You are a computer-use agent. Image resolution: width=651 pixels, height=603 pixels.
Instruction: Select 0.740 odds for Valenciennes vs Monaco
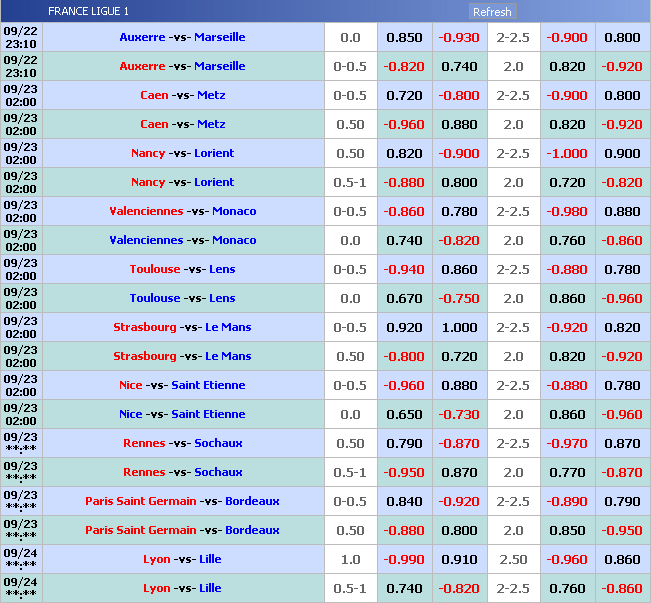click(x=404, y=240)
